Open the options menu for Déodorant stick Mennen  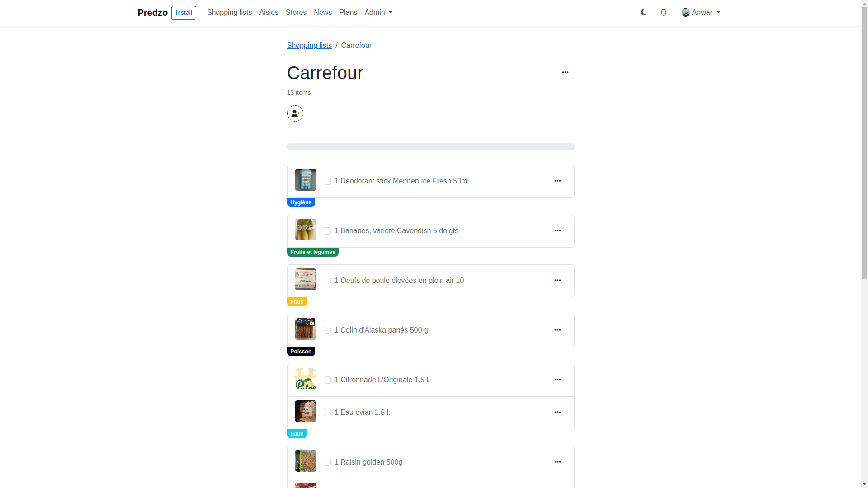click(x=557, y=181)
